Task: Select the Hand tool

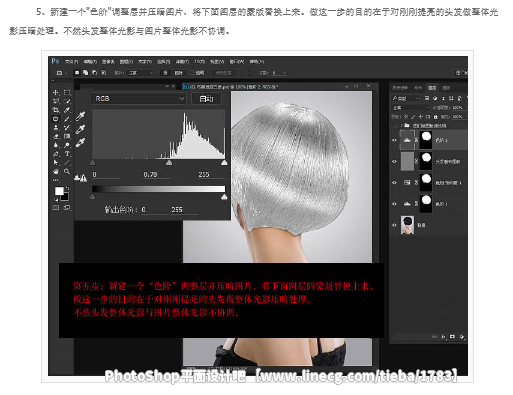Action: click(x=56, y=171)
